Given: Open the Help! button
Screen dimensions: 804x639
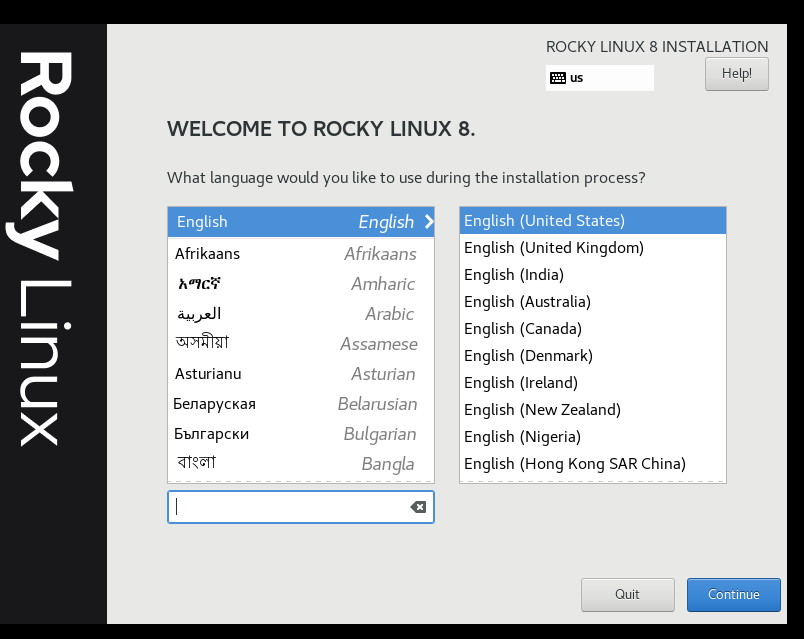Looking at the screenshot, I should tap(736, 74).
